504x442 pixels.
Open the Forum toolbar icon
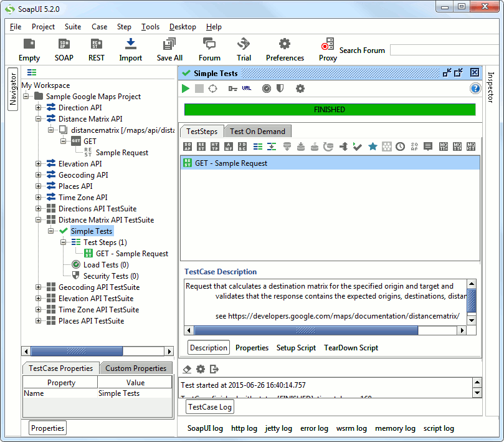click(x=209, y=50)
